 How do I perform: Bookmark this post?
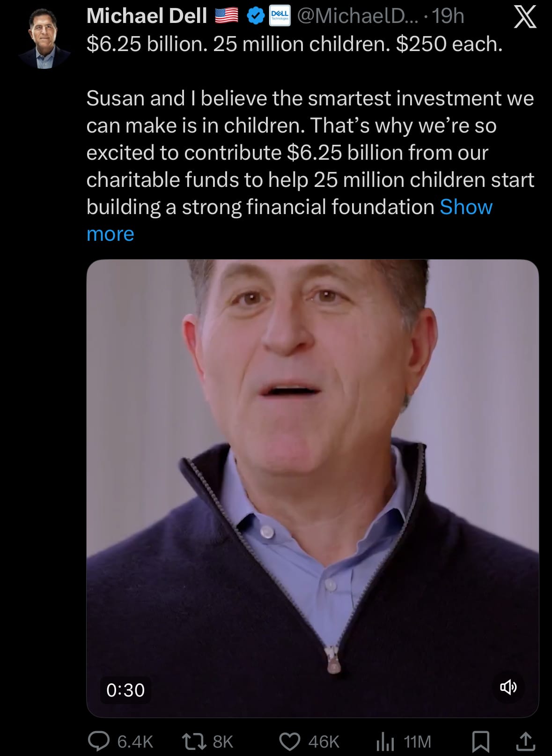click(x=480, y=741)
